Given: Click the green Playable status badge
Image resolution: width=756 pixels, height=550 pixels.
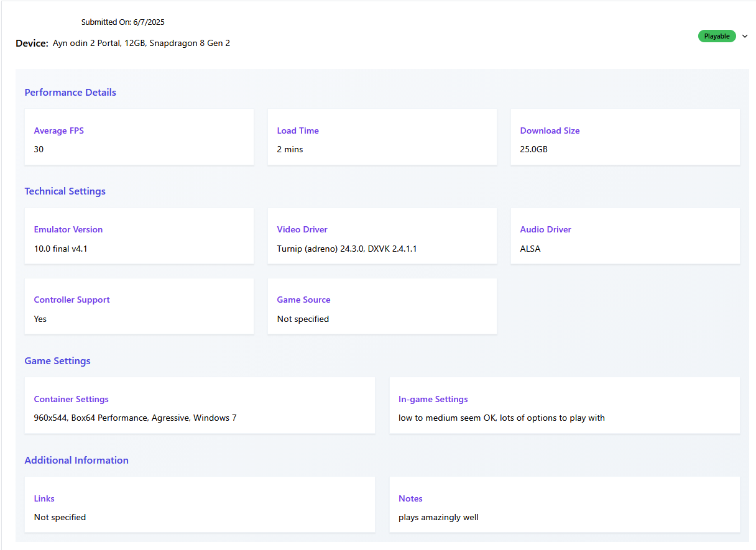Looking at the screenshot, I should [x=717, y=36].
